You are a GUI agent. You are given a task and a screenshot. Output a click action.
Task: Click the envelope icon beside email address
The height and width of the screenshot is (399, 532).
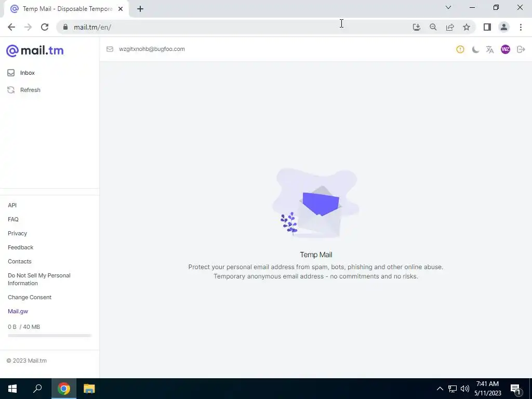[110, 49]
